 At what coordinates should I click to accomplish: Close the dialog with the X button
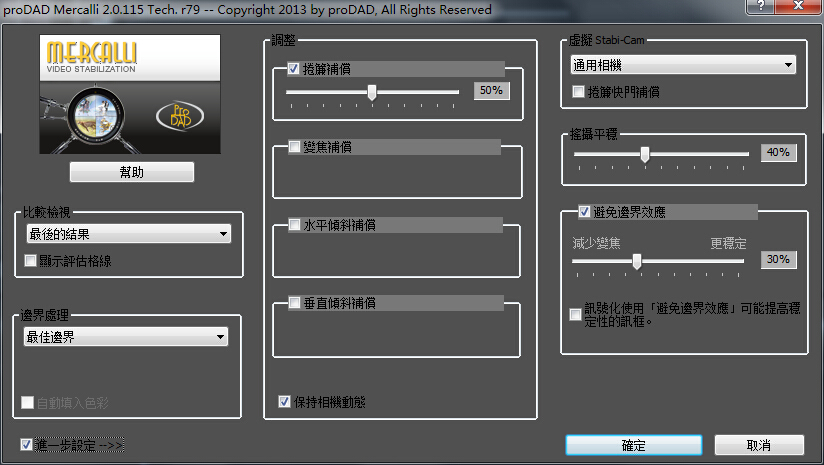798,6
